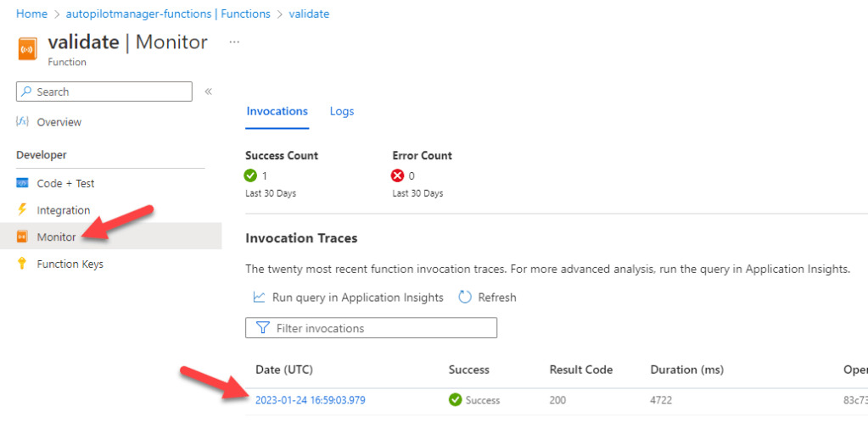
Task: Click the Error Count value 0
Action: tap(412, 175)
